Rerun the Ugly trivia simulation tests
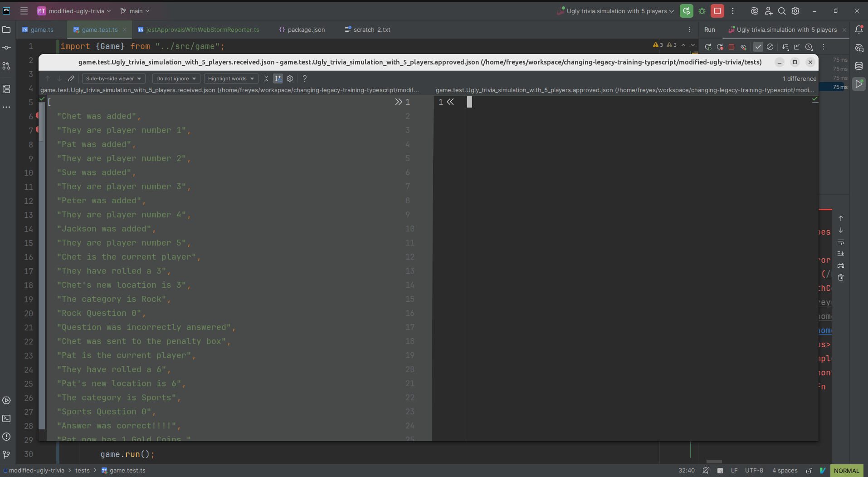 coord(708,47)
